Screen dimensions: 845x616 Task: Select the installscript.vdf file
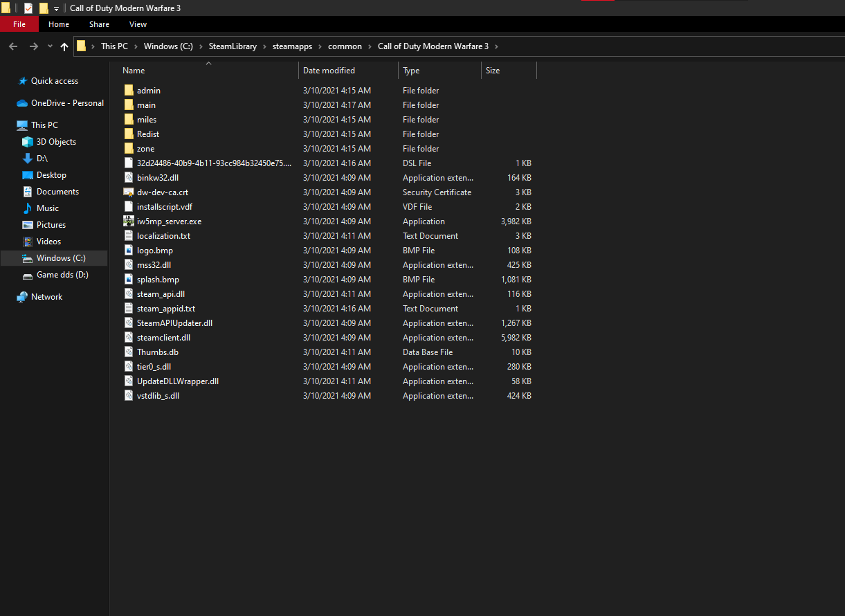click(x=165, y=207)
